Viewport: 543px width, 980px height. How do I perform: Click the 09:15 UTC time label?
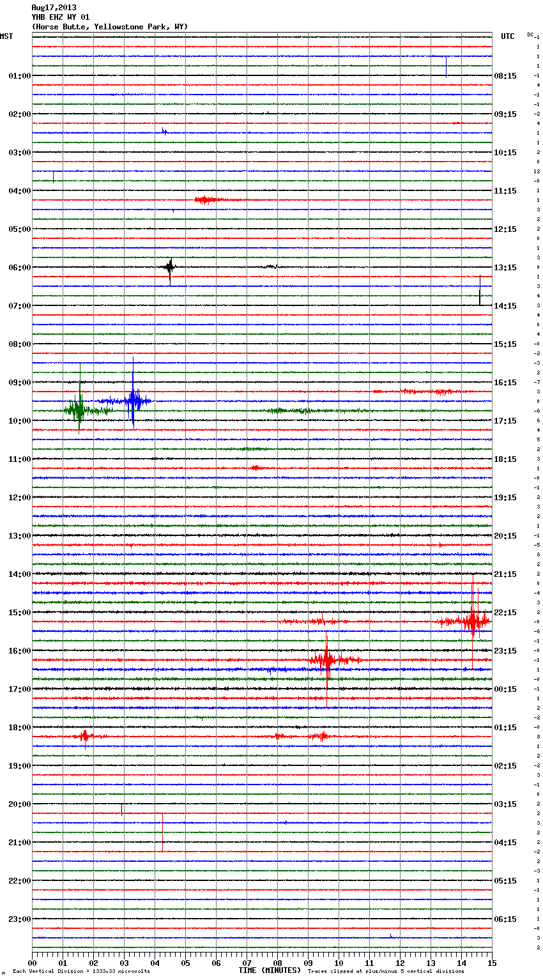pos(505,114)
